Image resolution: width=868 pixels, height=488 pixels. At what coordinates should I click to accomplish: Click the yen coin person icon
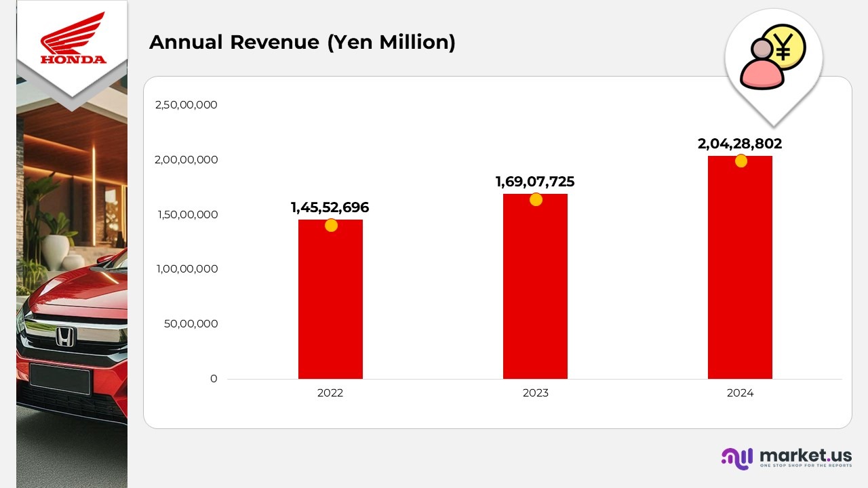(x=773, y=58)
